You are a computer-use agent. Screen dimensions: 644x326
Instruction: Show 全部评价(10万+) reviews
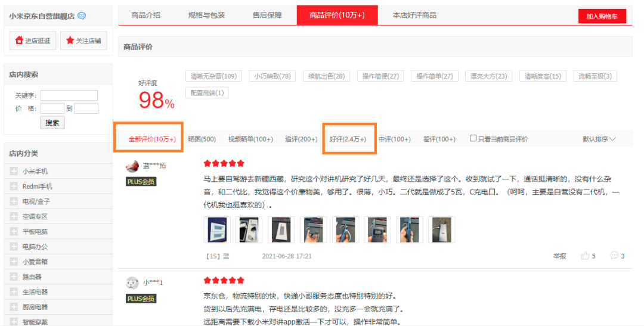click(152, 139)
